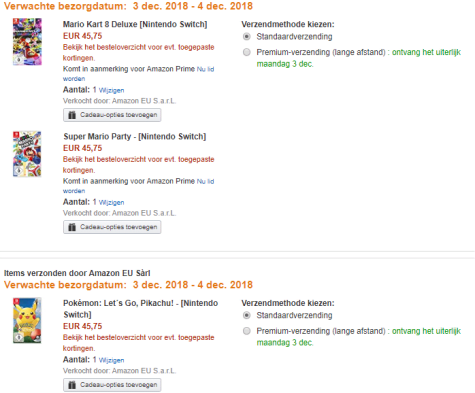Open the Super Mario Party product title
Image resolution: width=475 pixels, height=393 pixels.
[x=135, y=137]
